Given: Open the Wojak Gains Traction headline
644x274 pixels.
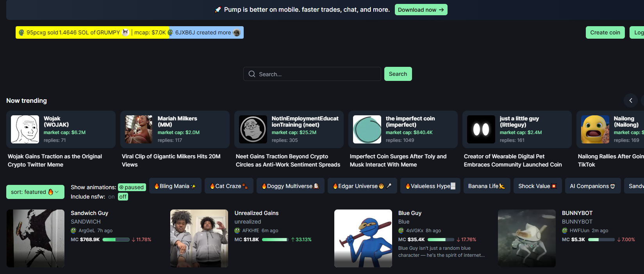Looking at the screenshot, I should pos(55,160).
